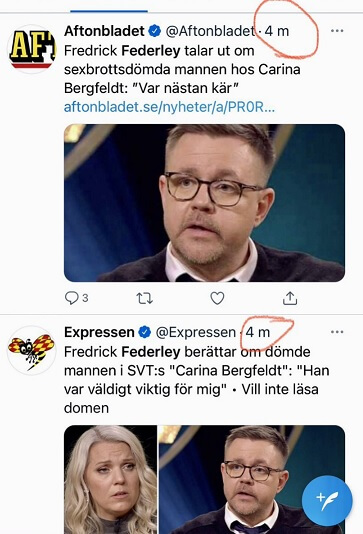Open @Expressen handle
363x534 pixels.
pyautogui.click(x=196, y=332)
